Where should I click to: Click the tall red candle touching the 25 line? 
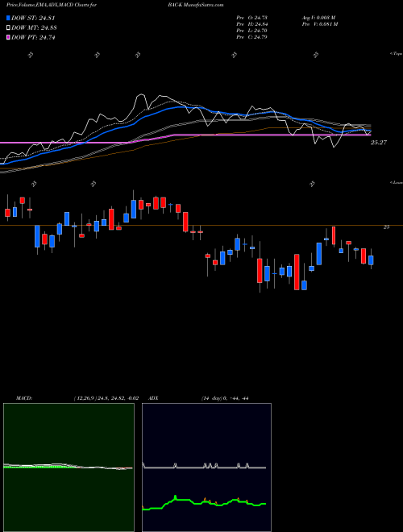[334, 236]
